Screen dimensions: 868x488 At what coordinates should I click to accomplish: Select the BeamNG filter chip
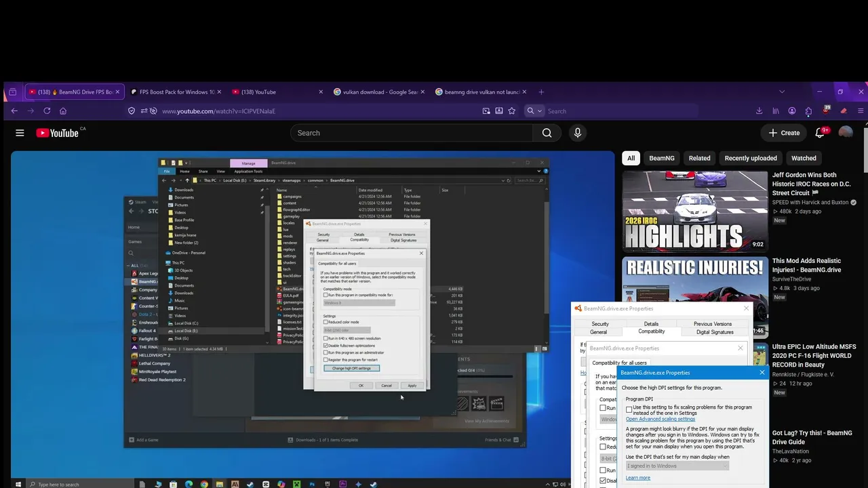click(x=662, y=159)
